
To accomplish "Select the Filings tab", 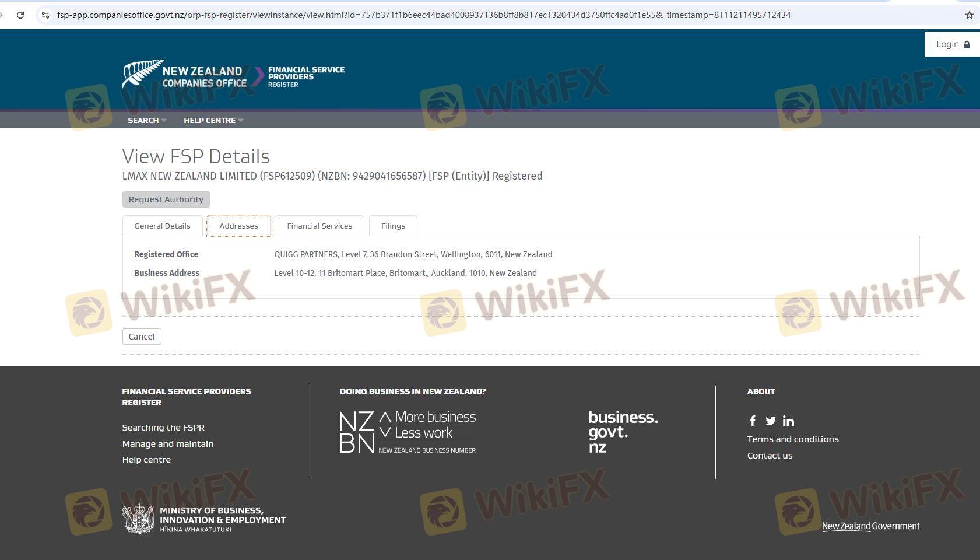I will pos(393,226).
